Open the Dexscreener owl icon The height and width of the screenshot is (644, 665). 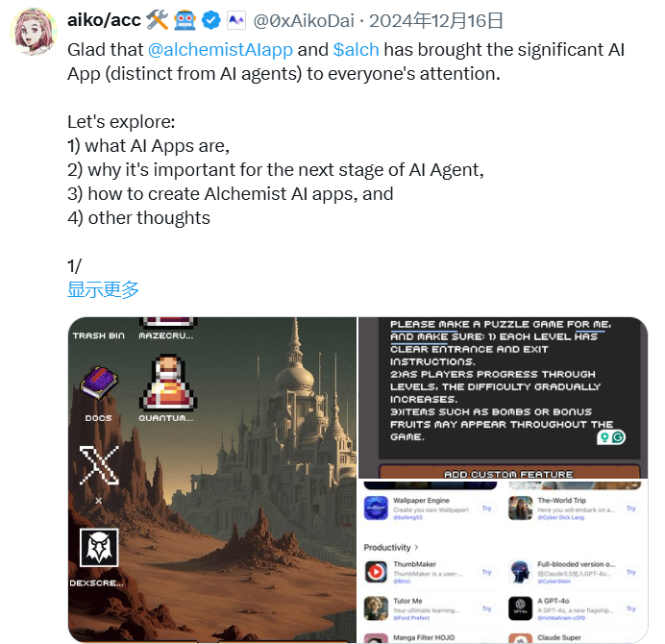coord(99,547)
